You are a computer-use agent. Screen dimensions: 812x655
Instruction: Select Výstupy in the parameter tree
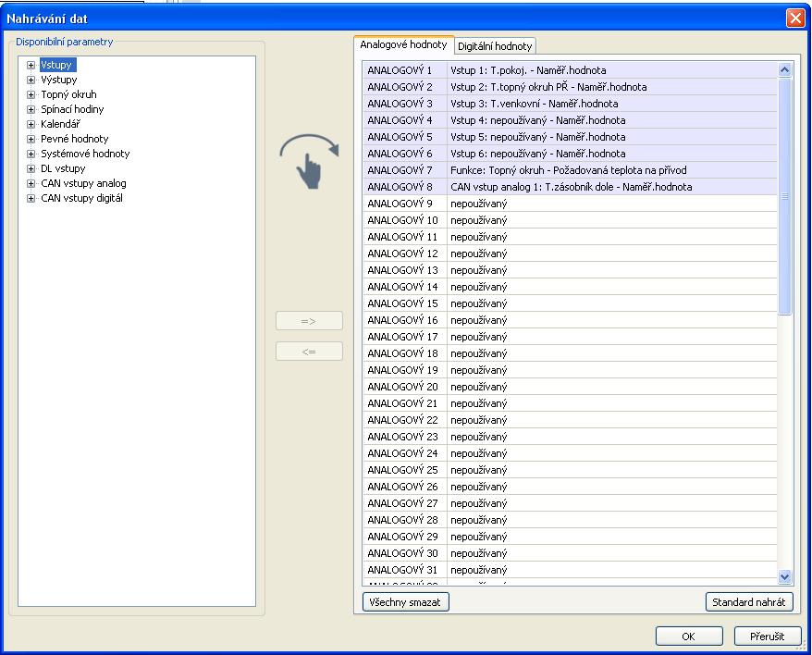(58, 80)
